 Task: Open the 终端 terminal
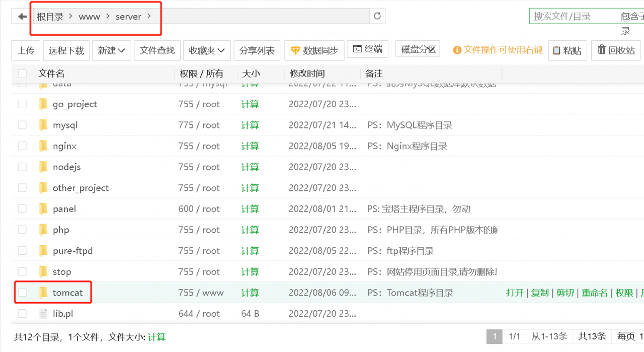(x=368, y=49)
